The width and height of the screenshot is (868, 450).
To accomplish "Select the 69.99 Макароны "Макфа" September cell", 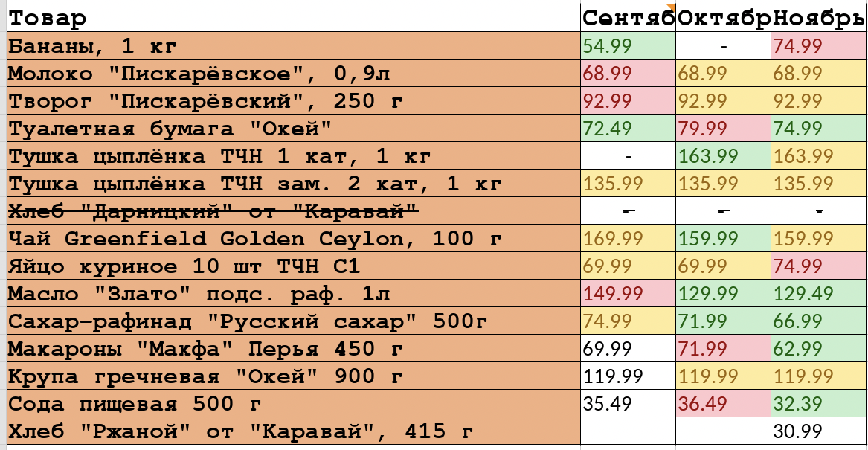I will (x=629, y=349).
